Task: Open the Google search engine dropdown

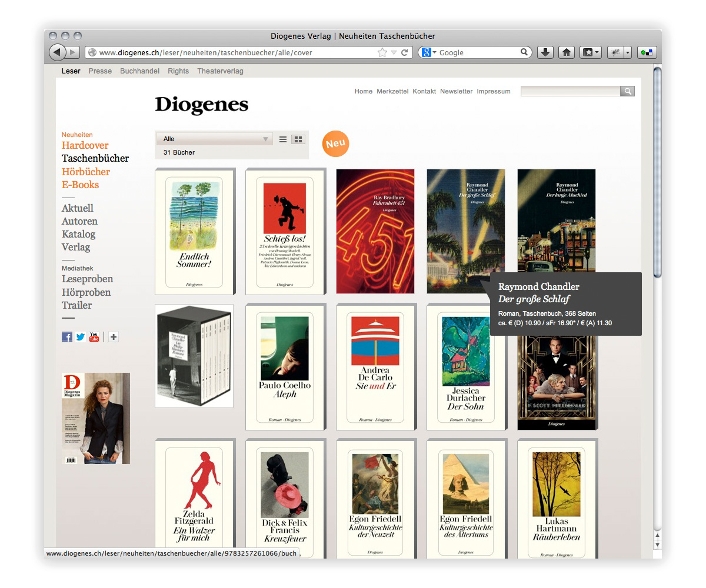Action: (x=429, y=52)
